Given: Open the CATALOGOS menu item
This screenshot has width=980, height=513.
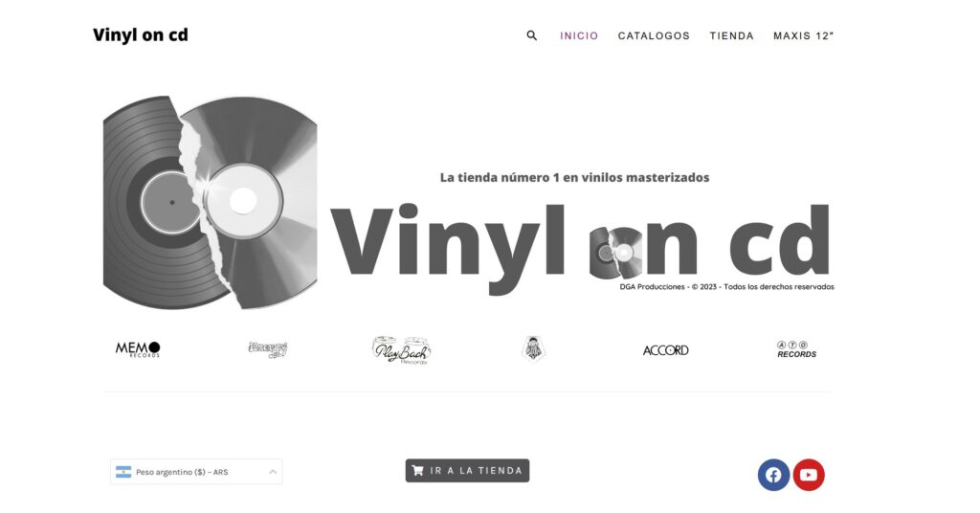Looking at the screenshot, I should click(x=654, y=35).
